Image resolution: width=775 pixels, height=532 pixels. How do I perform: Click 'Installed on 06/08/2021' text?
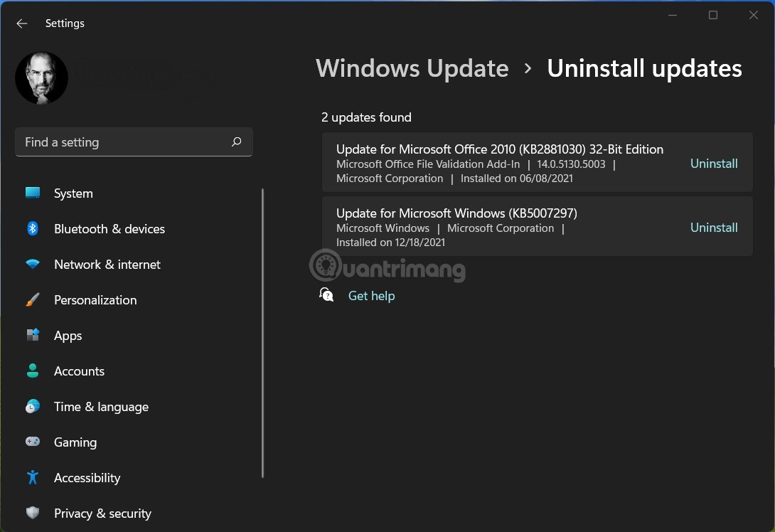(x=516, y=179)
